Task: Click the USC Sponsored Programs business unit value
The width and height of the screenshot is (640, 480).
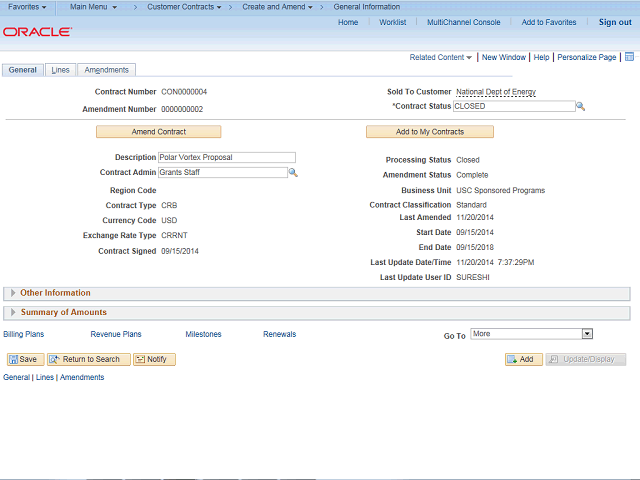Action: [x=500, y=191]
